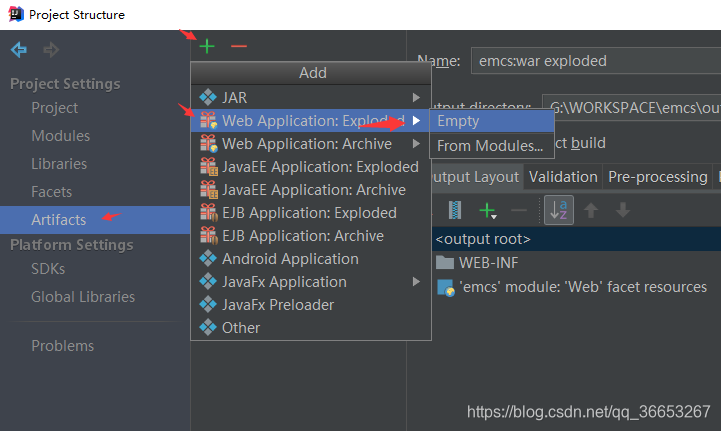Click the grey forward navigation arrow

(51, 49)
